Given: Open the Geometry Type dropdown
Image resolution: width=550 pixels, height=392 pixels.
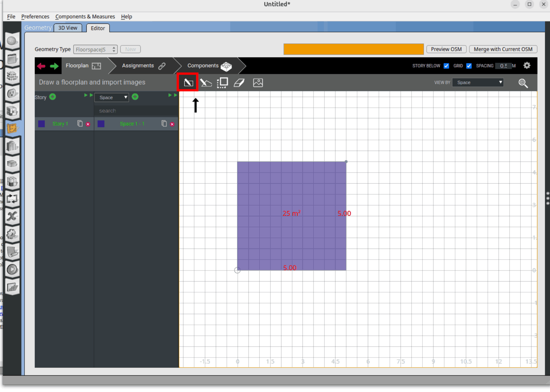Looking at the screenshot, I should pyautogui.click(x=95, y=49).
